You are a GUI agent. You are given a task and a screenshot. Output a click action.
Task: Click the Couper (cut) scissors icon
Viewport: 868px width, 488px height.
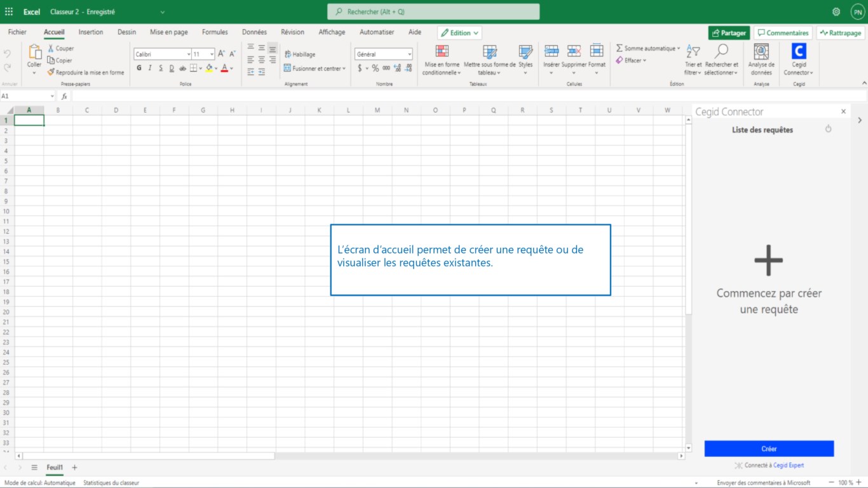pos(51,48)
